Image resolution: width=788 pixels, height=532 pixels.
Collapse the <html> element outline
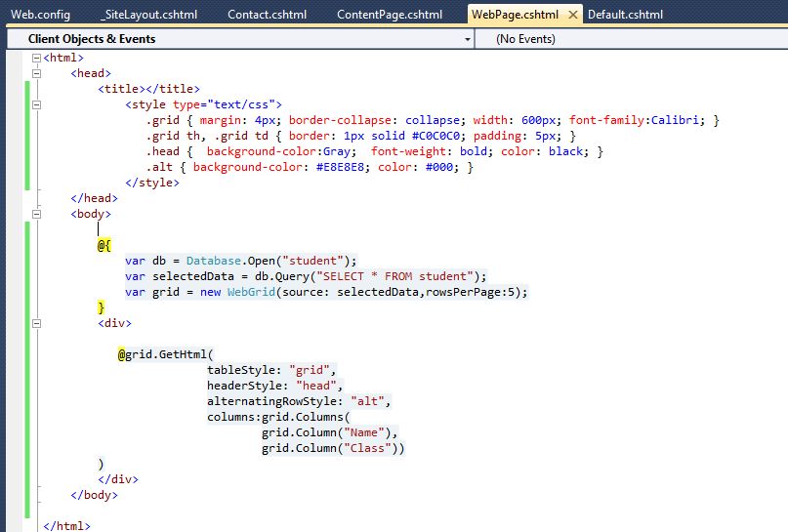point(36,58)
